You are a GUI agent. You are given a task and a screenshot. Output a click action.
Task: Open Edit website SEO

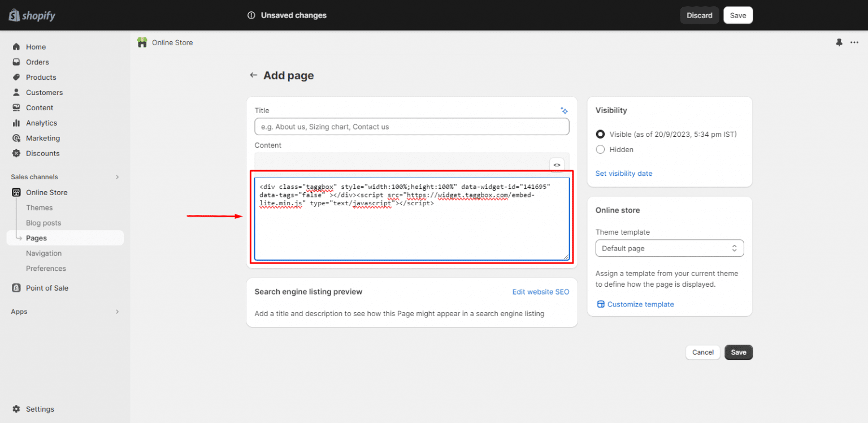(541, 292)
